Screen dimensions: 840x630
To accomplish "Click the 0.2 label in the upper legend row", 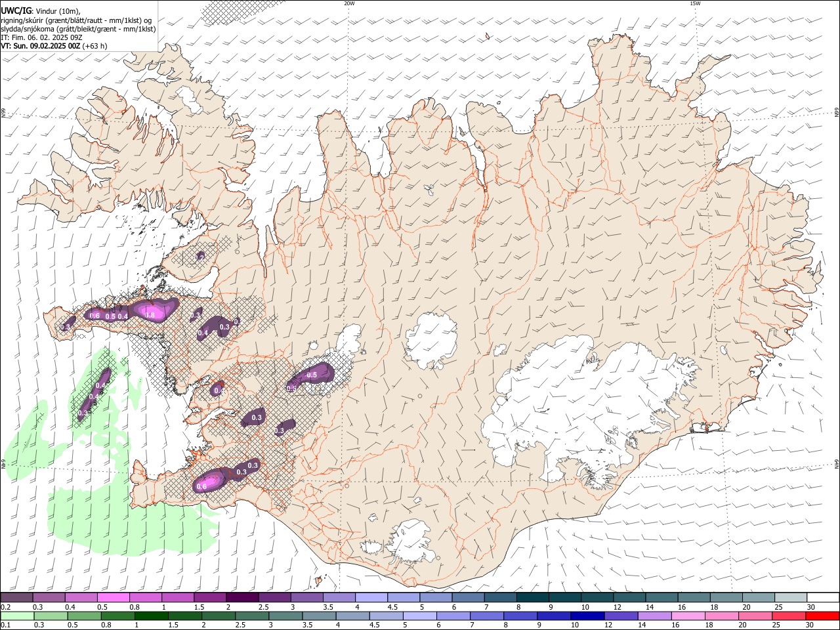I will (5, 607).
